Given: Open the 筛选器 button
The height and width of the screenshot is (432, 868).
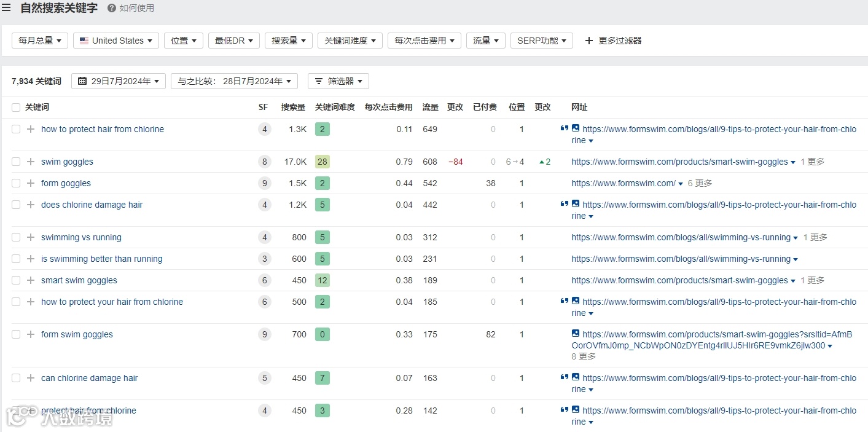Looking at the screenshot, I should coord(338,81).
